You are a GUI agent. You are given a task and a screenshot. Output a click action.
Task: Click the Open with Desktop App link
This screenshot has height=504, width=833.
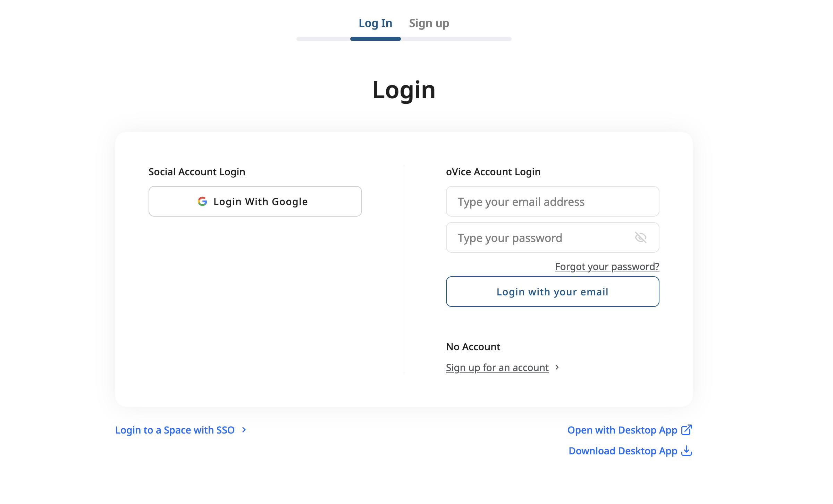(x=622, y=430)
